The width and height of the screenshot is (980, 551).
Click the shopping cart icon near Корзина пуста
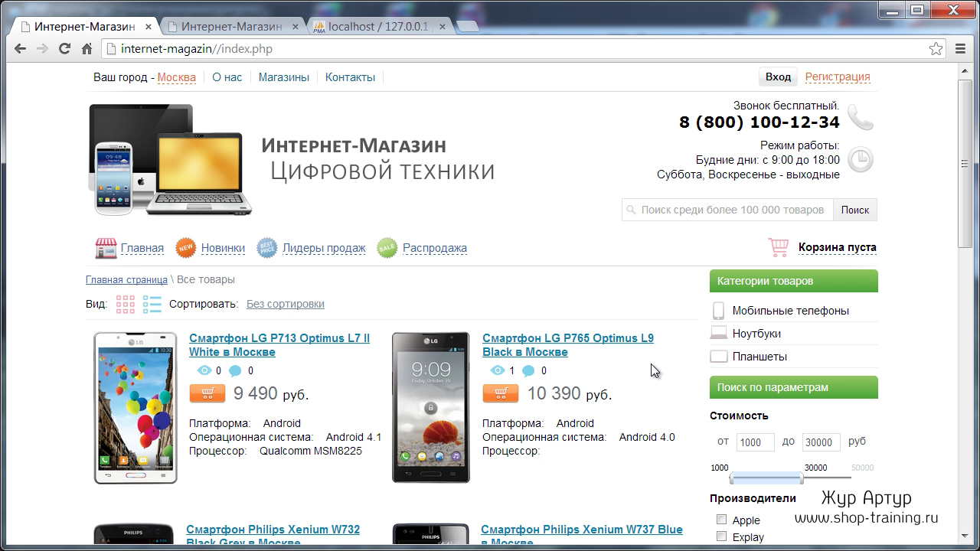click(778, 247)
